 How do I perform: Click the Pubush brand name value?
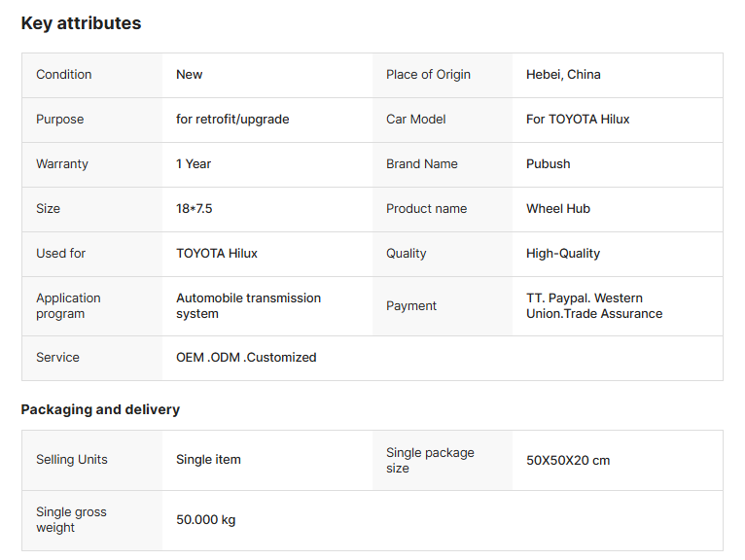[x=549, y=164]
